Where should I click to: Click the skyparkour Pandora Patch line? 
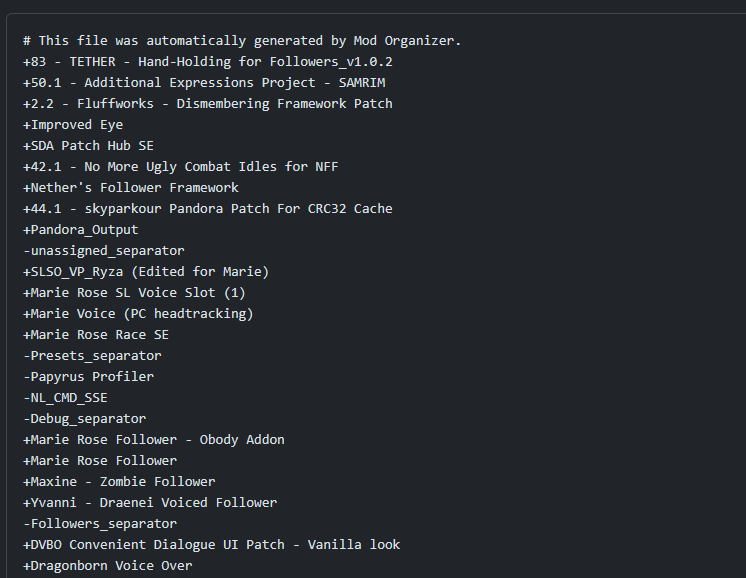[208, 208]
